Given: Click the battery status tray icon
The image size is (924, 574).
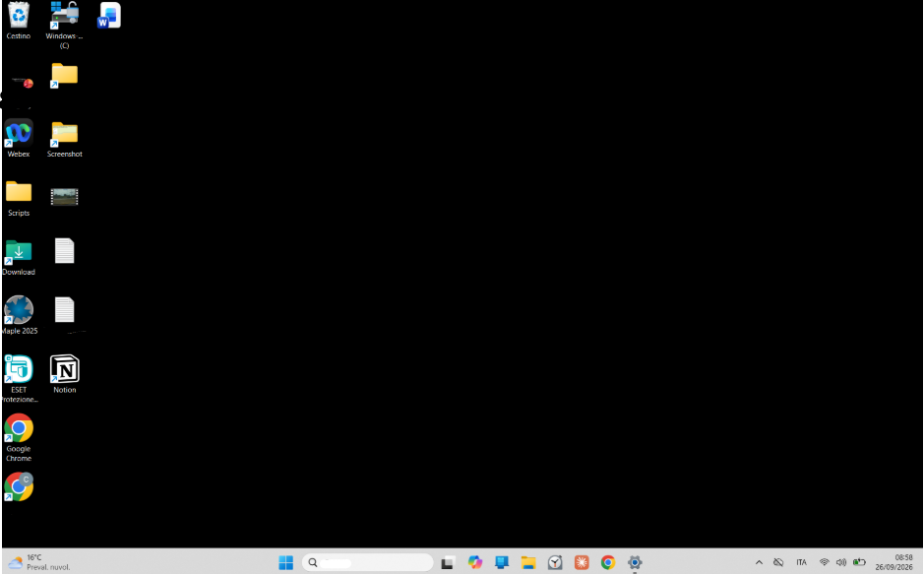Looking at the screenshot, I should click(x=859, y=563).
